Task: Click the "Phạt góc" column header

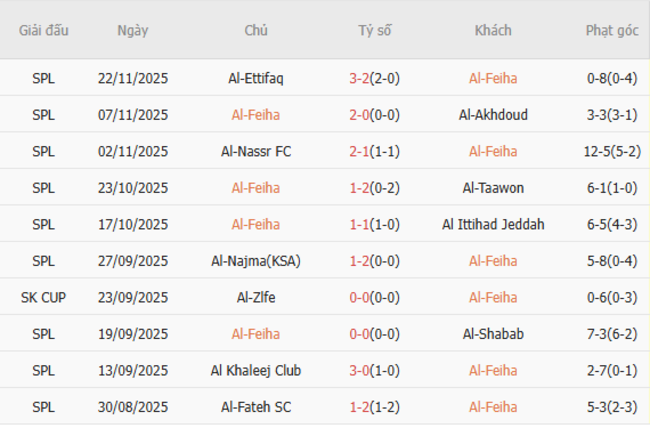Action: click(x=613, y=30)
